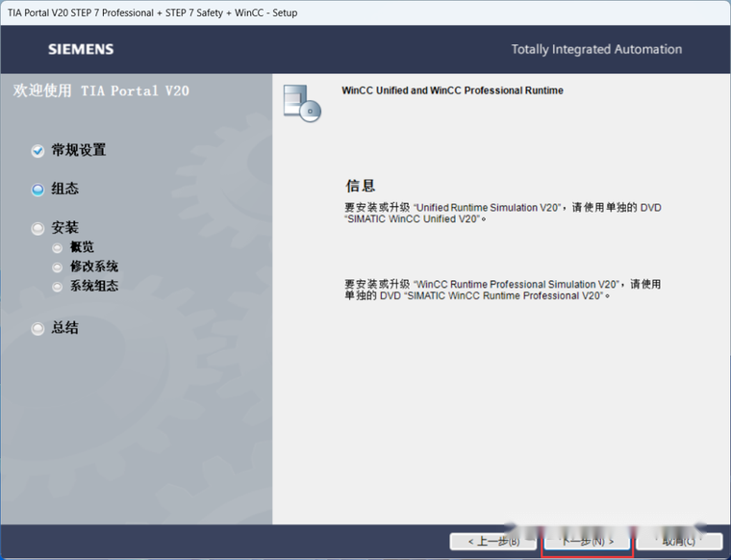Click the computer and DVD product icon
Image resolution: width=731 pixels, height=560 pixels.
(301, 102)
